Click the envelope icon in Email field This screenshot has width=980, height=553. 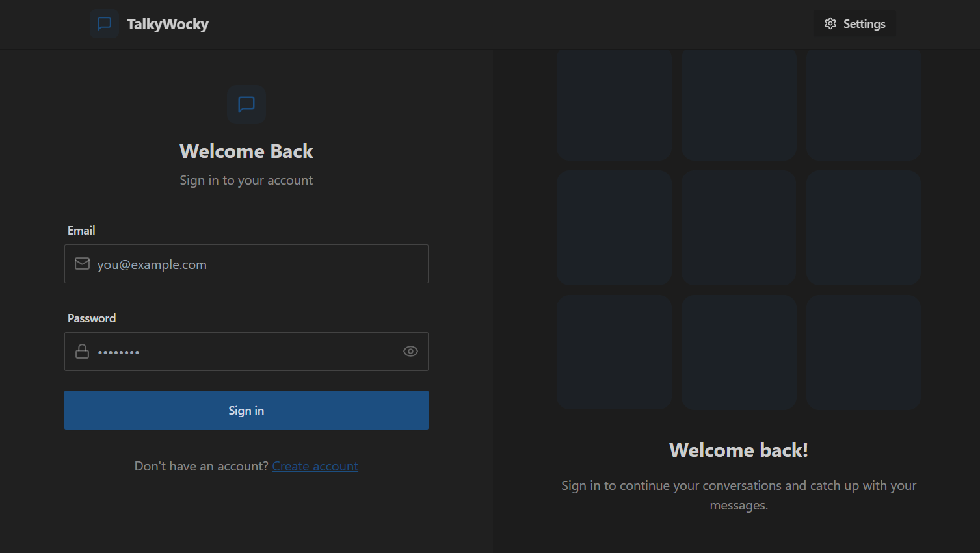pos(82,263)
